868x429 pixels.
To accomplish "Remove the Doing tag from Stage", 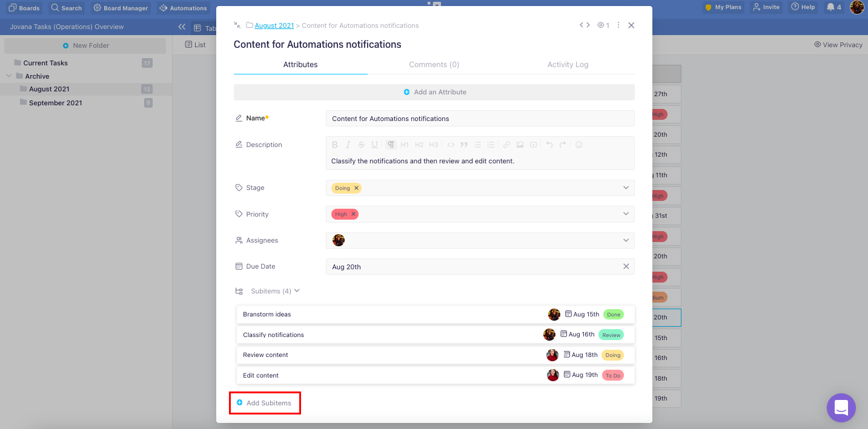I will (357, 188).
